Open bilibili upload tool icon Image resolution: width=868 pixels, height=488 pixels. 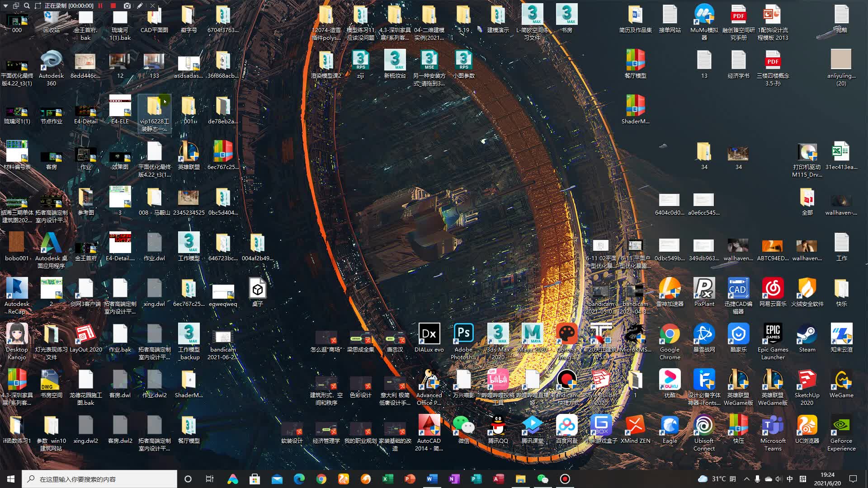click(x=498, y=387)
